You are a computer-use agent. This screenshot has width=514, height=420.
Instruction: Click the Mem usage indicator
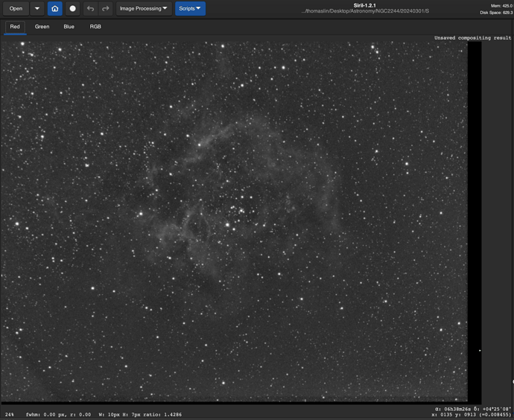coord(501,5)
